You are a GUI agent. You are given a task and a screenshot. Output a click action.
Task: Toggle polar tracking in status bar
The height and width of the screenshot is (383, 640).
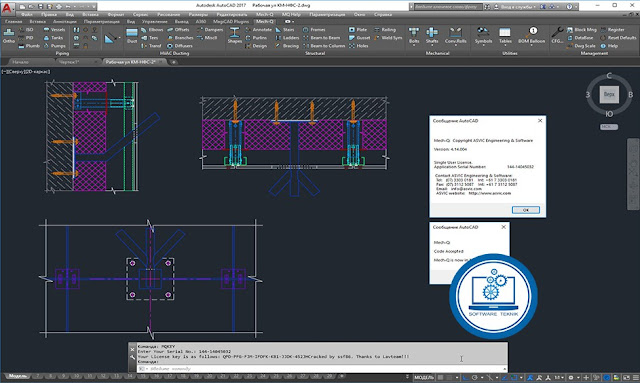pos(474,377)
